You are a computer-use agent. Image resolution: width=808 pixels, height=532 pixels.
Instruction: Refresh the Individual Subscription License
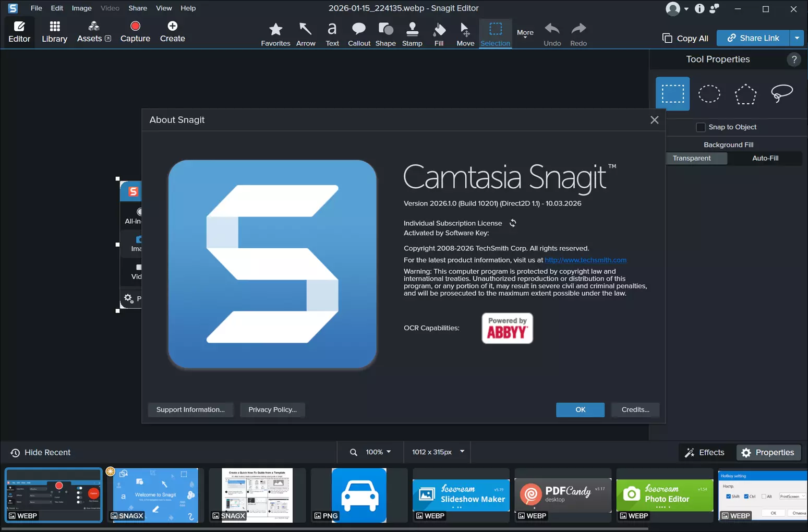pos(513,223)
